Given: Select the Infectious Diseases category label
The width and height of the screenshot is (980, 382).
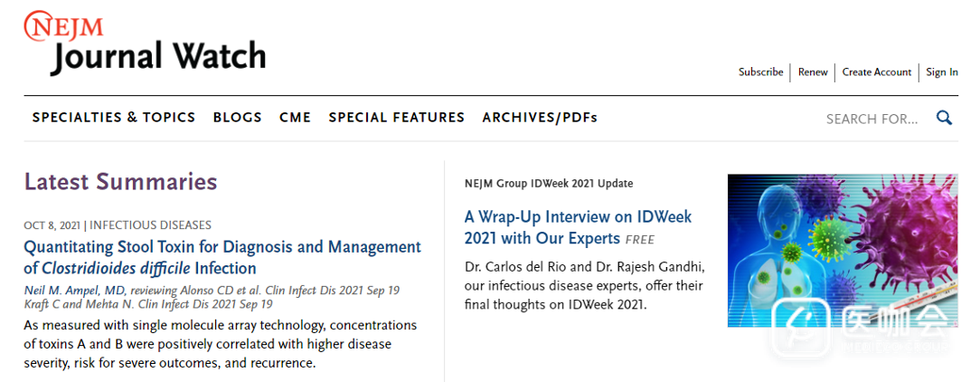Looking at the screenshot, I should pyautogui.click(x=151, y=225).
